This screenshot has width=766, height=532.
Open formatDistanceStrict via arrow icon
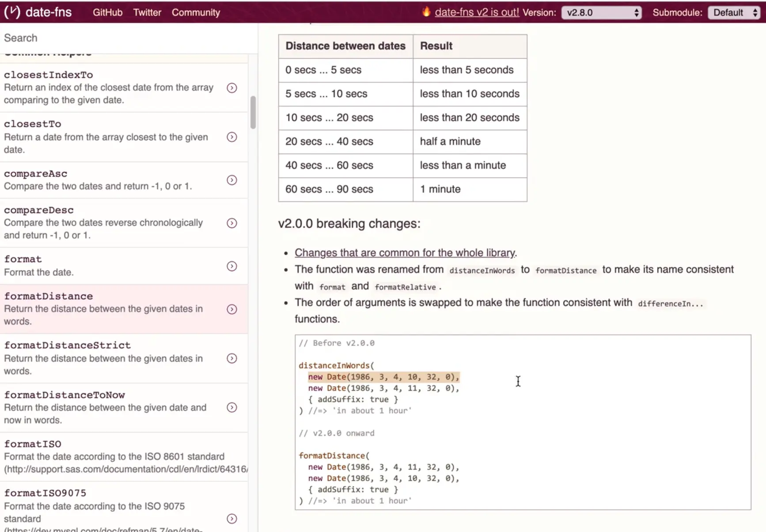[x=231, y=358]
